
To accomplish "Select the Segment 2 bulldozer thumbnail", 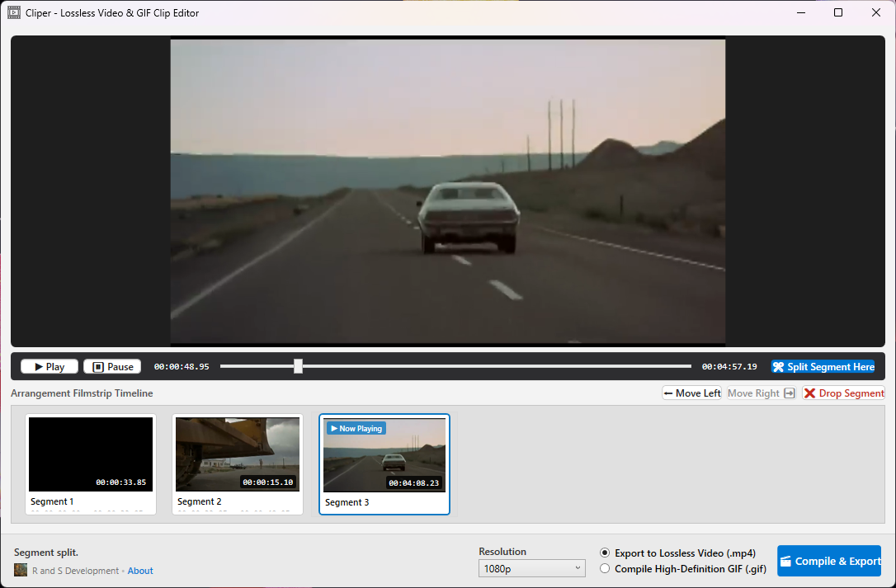I will [x=238, y=454].
